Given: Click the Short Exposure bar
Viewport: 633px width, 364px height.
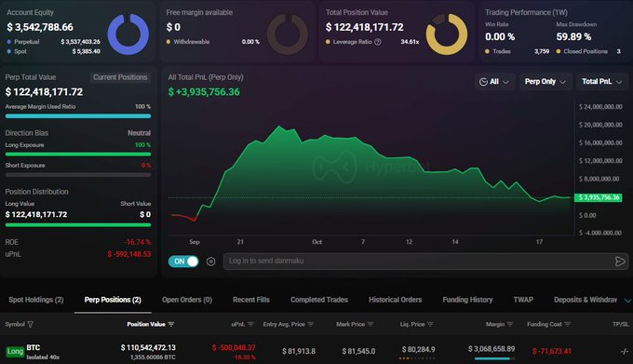Looking at the screenshot, I should point(78,175).
